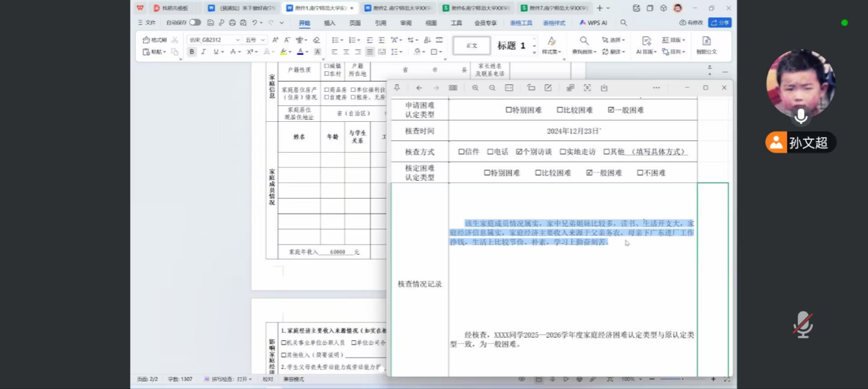Viewport: 868px width, 389px height.
Task: Toggle the auto-save switch
Action: 195,23
